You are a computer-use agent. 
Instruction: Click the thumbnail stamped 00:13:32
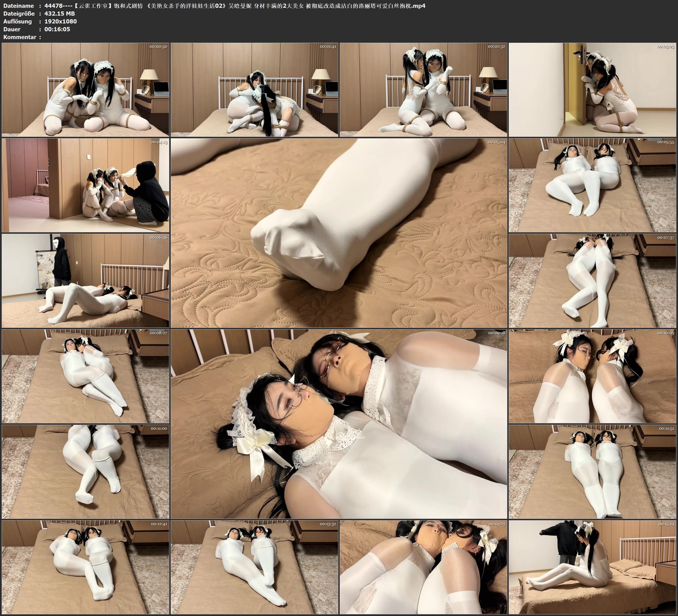(x=254, y=567)
